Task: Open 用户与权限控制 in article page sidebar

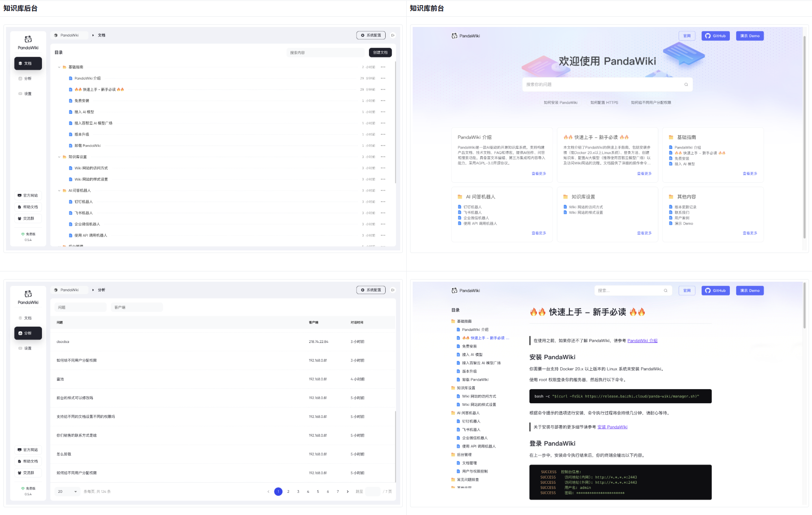Action: [x=475, y=471]
